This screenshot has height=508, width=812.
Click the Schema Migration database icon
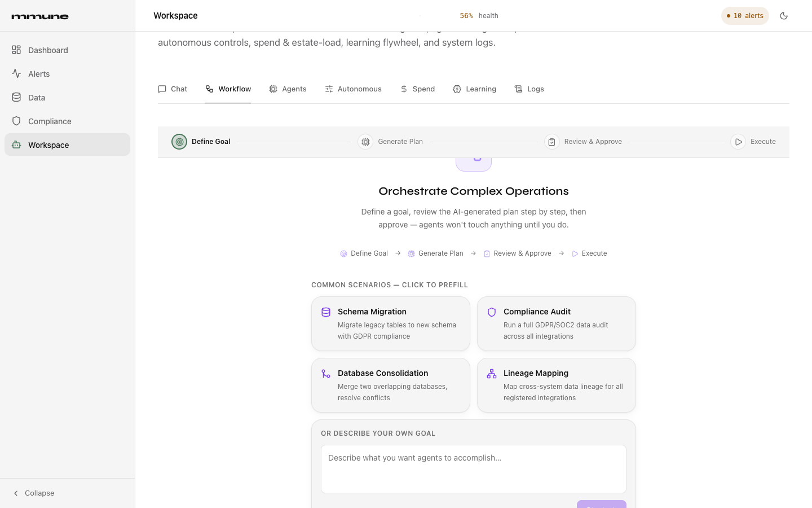click(x=326, y=312)
